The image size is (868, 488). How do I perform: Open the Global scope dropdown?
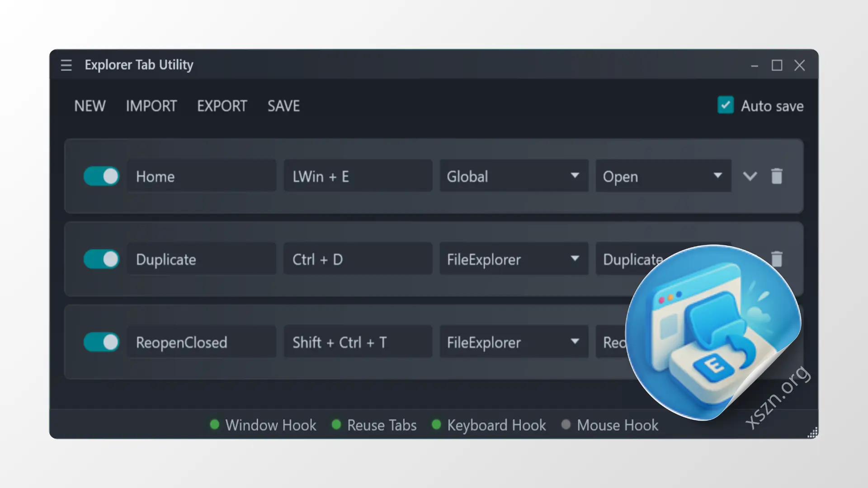514,176
